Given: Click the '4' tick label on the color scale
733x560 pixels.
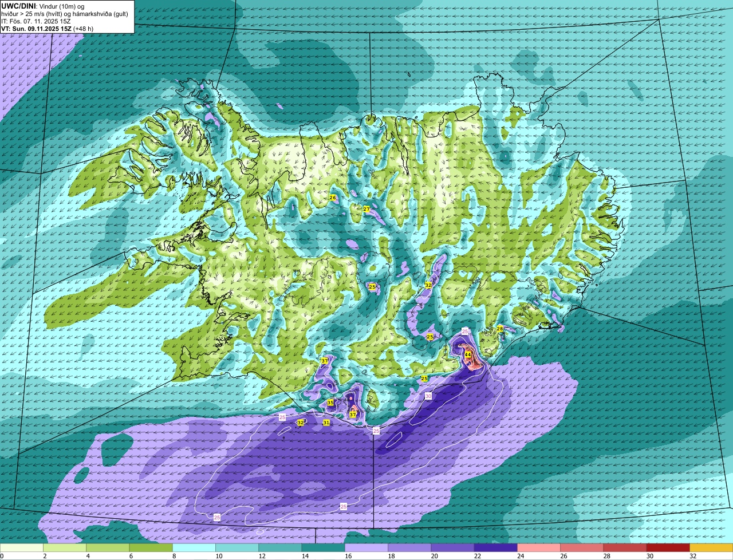Looking at the screenshot, I should 87,556.
